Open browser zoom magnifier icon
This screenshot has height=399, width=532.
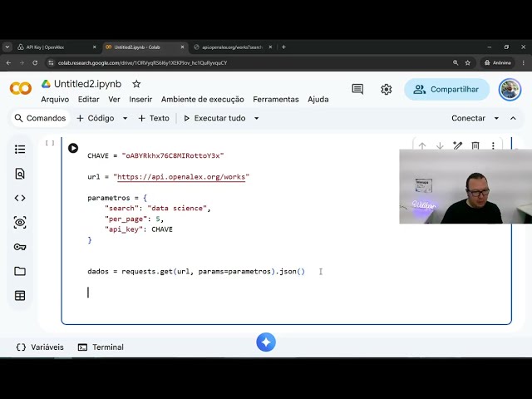[456, 63]
